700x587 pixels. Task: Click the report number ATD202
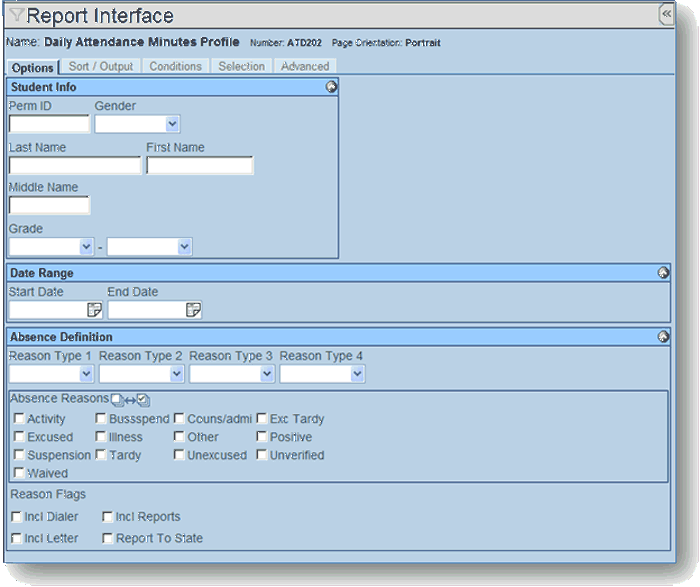[304, 43]
